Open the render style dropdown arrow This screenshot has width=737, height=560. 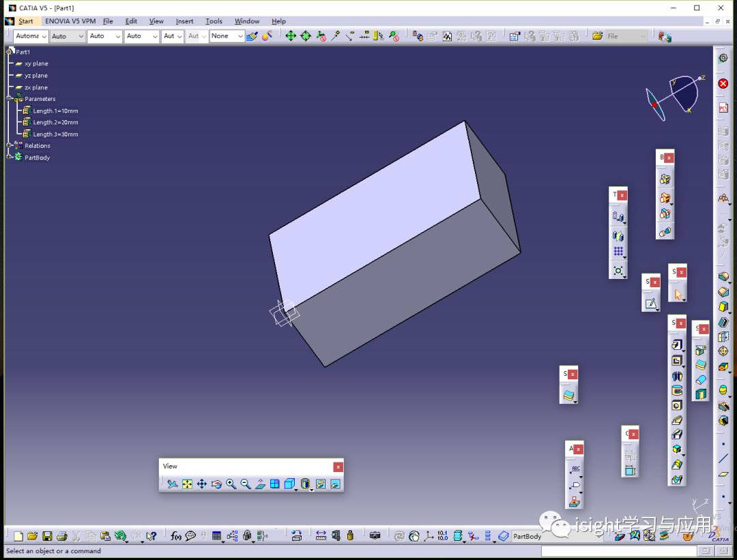[x=310, y=489]
